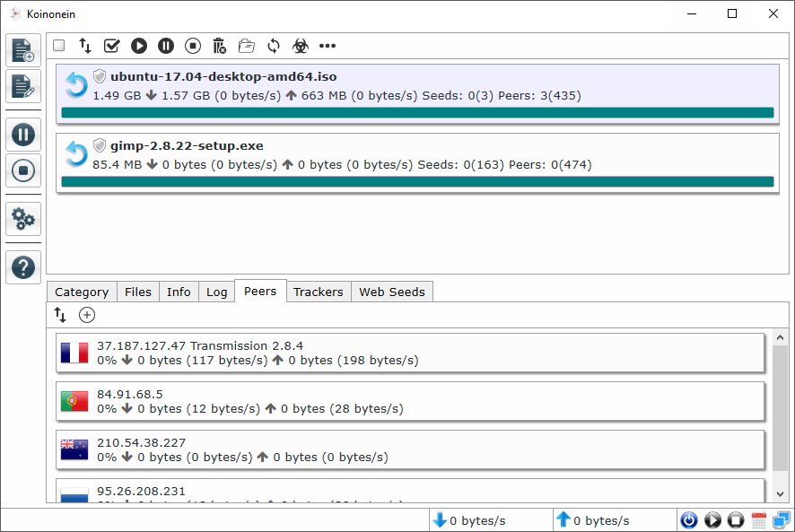Click the recheck refresh arrows icon
This screenshot has width=795, height=532.
coord(274,46)
